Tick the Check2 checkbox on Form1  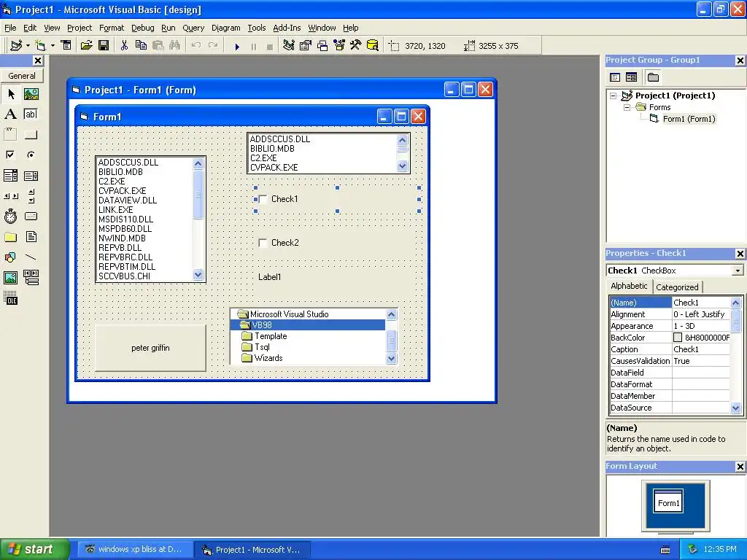pyautogui.click(x=263, y=243)
